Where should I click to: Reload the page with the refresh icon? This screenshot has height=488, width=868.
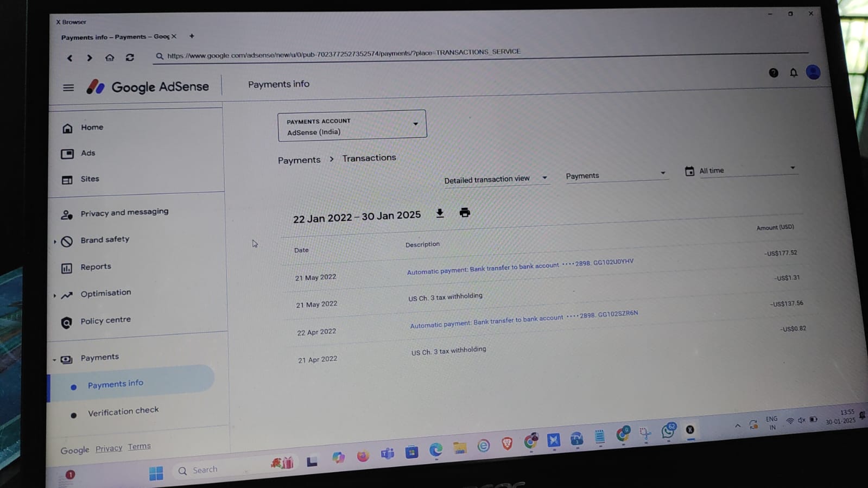tap(130, 58)
